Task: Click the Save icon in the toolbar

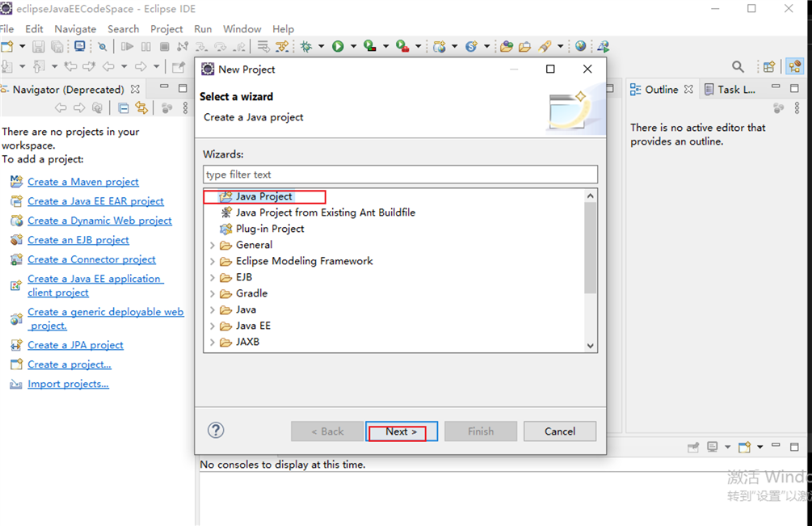Action: [x=38, y=47]
